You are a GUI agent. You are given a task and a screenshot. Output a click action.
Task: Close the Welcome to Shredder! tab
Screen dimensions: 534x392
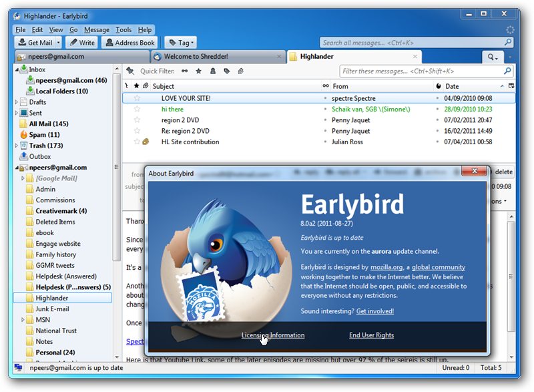click(279, 57)
